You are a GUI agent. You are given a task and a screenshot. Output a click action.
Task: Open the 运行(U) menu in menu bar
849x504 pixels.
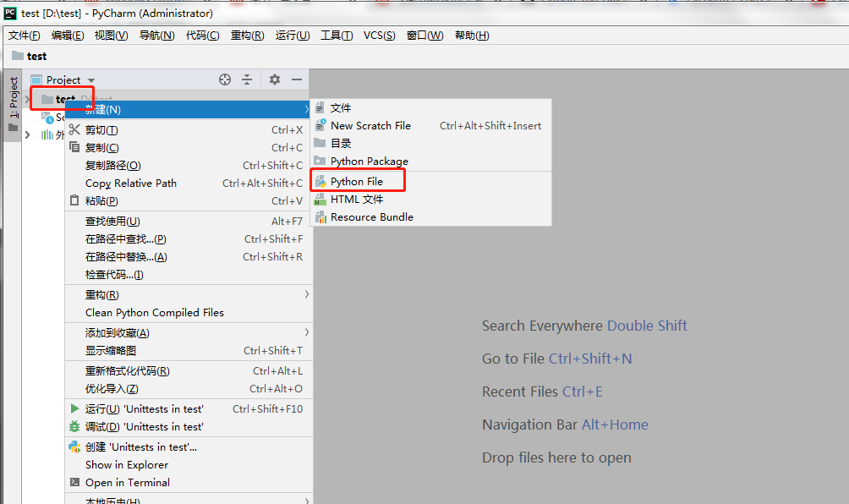click(x=293, y=36)
